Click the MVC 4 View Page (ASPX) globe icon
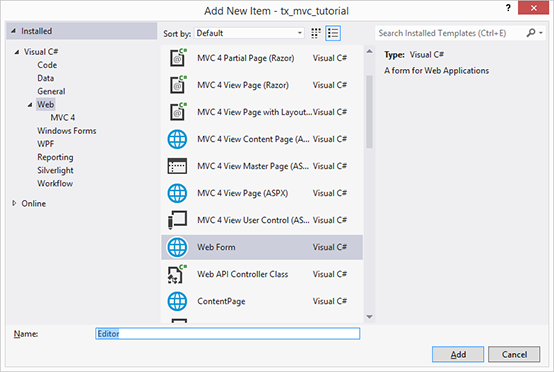 tap(177, 193)
